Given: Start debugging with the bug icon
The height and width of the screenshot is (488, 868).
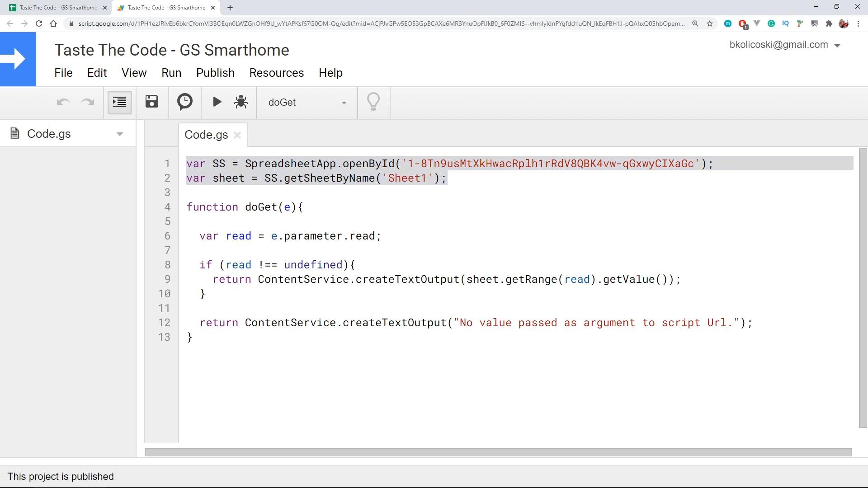Looking at the screenshot, I should pyautogui.click(x=241, y=102).
